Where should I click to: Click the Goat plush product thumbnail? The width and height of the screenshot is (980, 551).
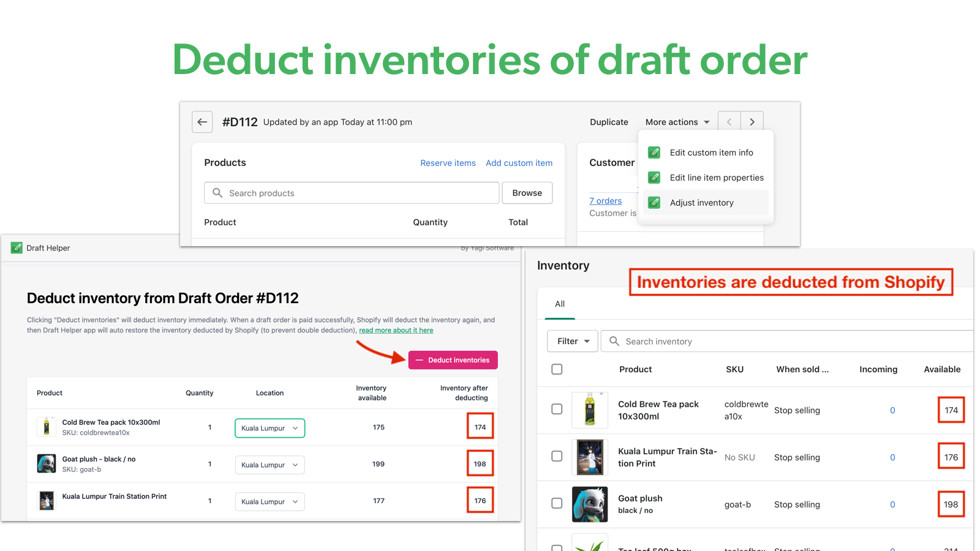click(x=590, y=504)
